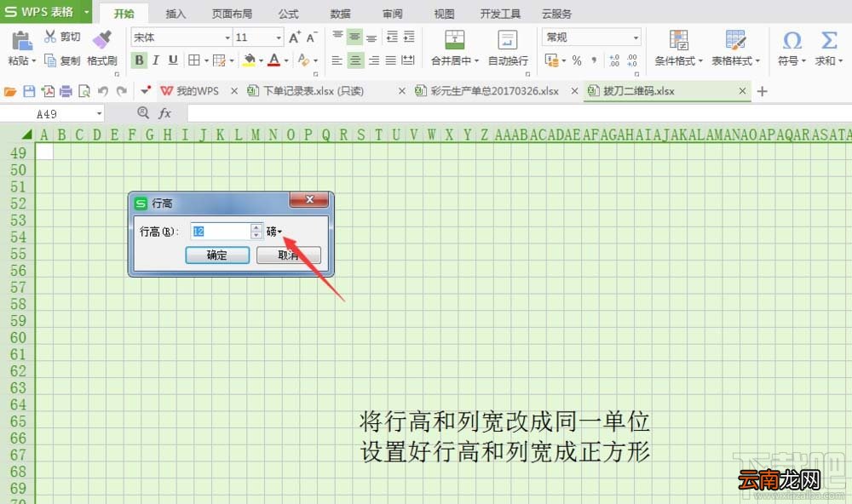Switch to the 视图 ribbon tab

point(444,14)
